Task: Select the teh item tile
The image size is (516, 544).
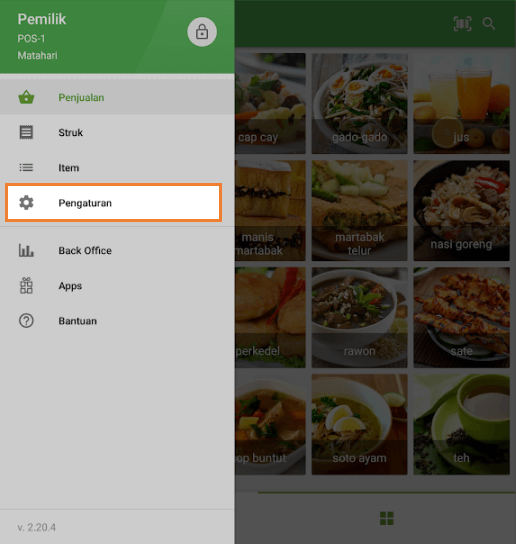Action: pos(462,424)
